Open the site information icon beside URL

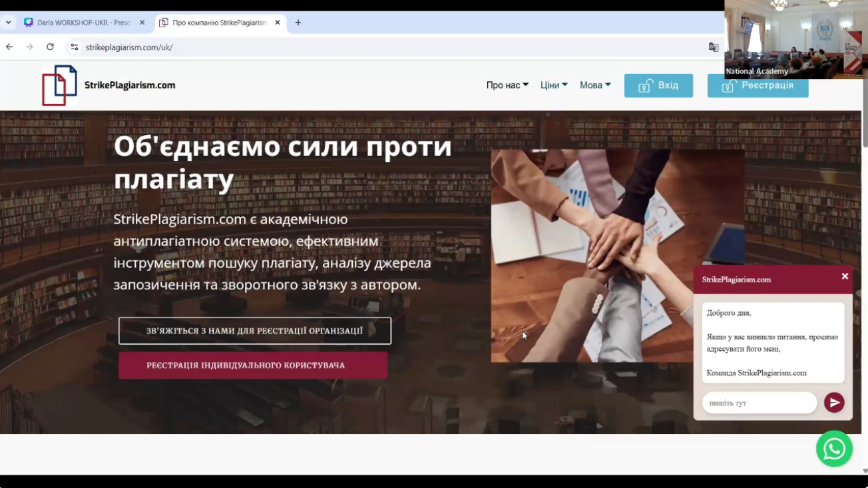click(x=75, y=47)
